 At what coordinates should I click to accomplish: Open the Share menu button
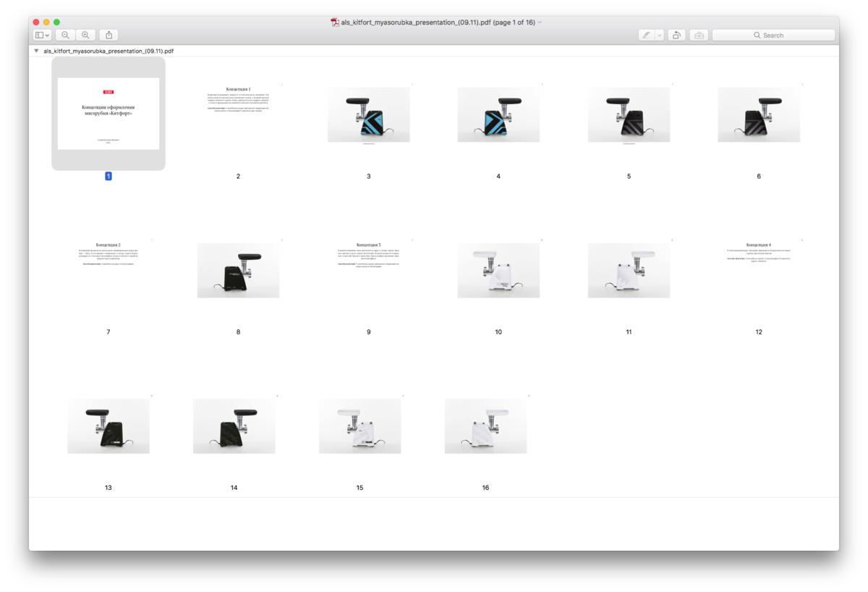(109, 35)
